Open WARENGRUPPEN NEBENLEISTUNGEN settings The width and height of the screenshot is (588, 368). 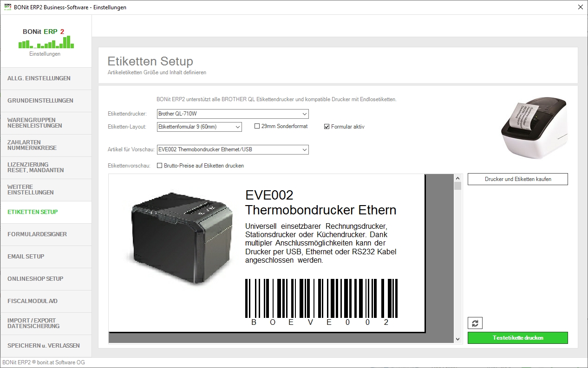tap(46, 123)
